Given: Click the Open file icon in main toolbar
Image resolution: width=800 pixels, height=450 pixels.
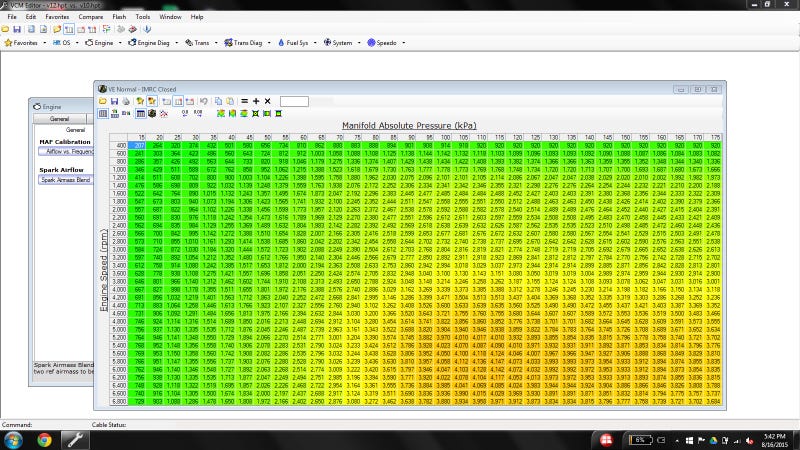Looking at the screenshot, I should click(6, 30).
